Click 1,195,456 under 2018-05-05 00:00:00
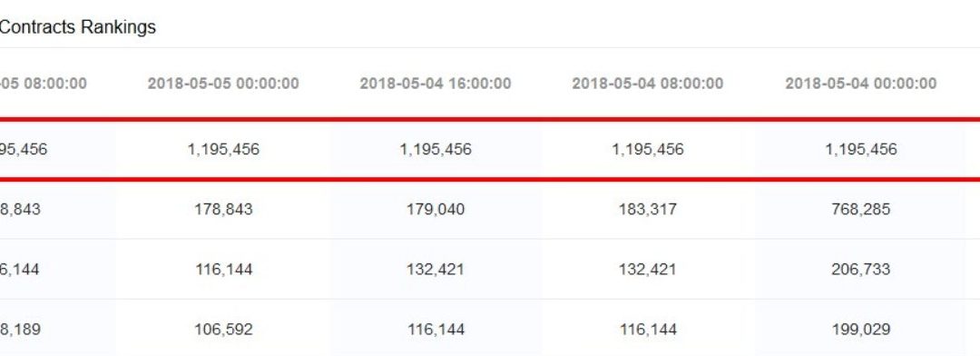Screen dimensions: 980x356 point(223,150)
